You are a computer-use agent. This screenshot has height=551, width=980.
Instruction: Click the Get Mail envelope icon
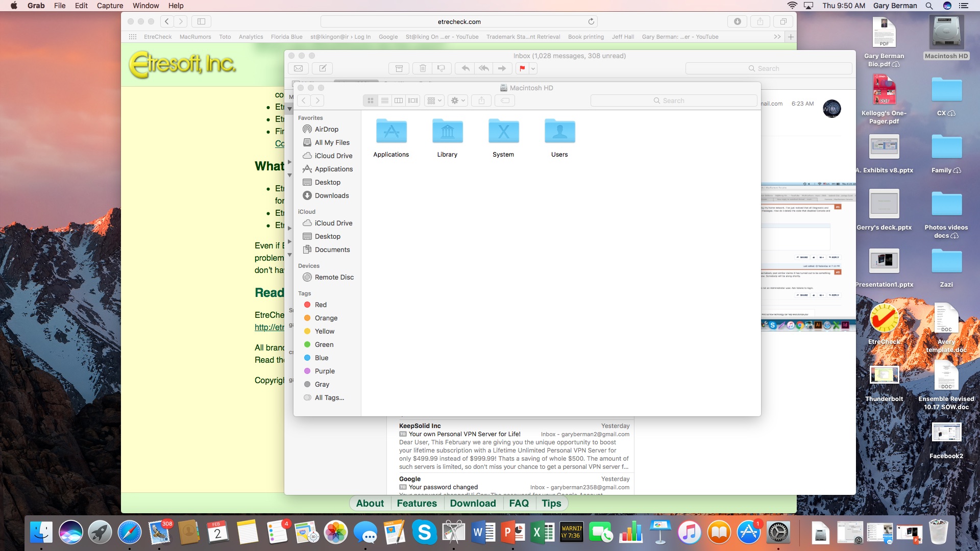[299, 68]
